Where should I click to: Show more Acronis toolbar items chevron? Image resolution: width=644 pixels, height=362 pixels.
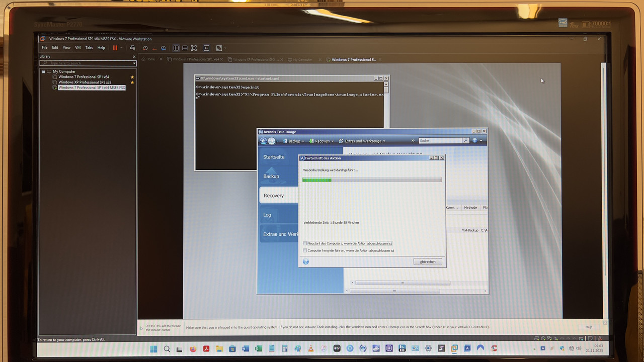(x=413, y=141)
